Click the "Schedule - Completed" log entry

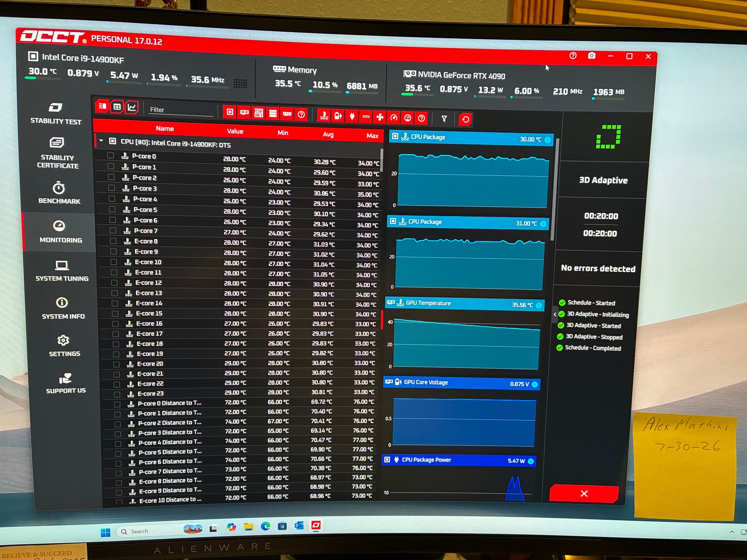pos(593,348)
